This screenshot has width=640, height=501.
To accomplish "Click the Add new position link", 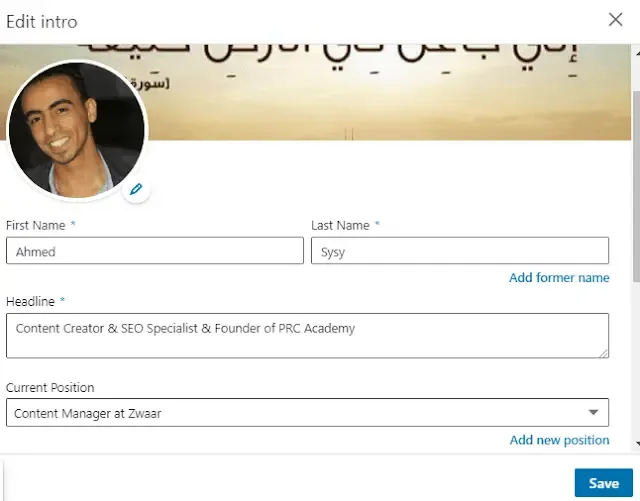I will click(559, 440).
